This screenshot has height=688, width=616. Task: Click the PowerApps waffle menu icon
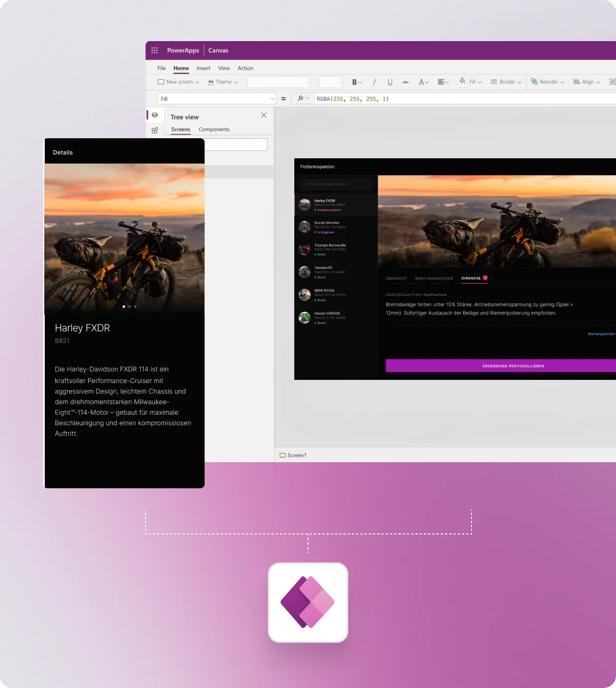(155, 50)
